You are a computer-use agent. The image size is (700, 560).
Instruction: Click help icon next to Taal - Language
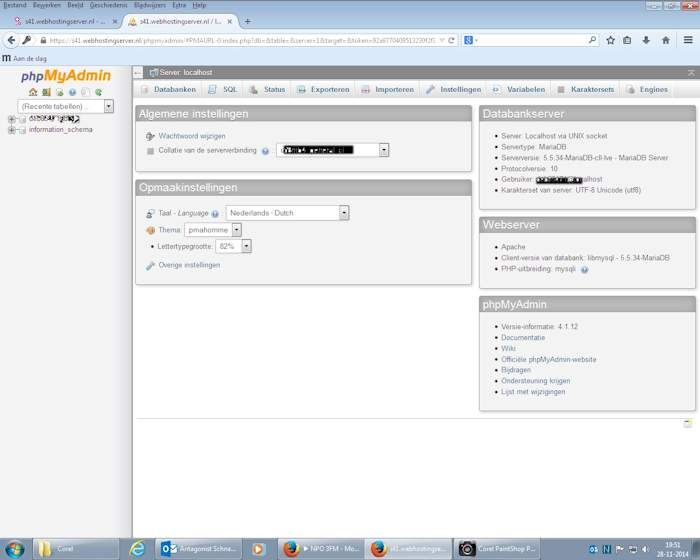point(215,214)
